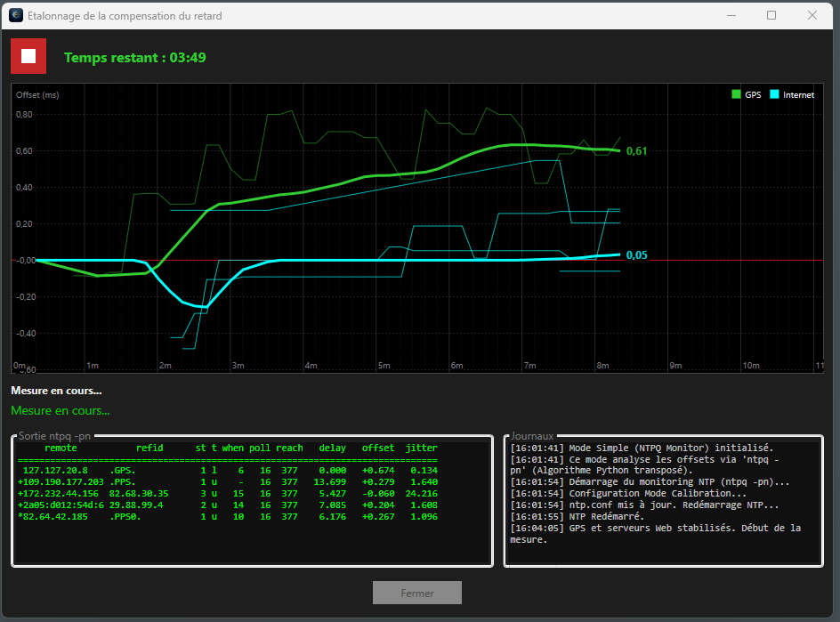Click the bold white 'Mesure en cours...' label
The width and height of the screenshot is (840, 622).
pos(56,391)
